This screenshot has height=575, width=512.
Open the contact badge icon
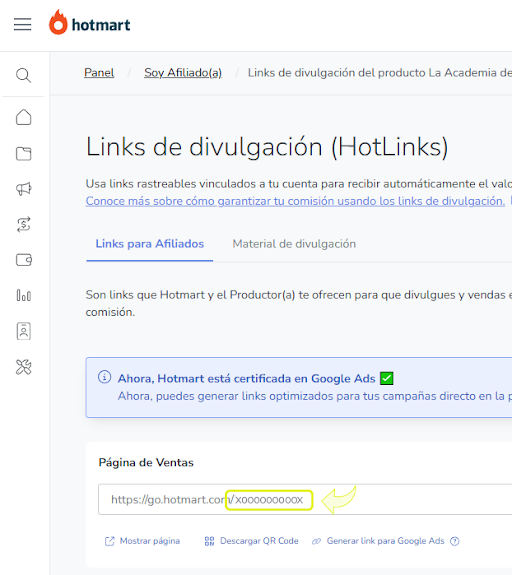click(x=23, y=332)
